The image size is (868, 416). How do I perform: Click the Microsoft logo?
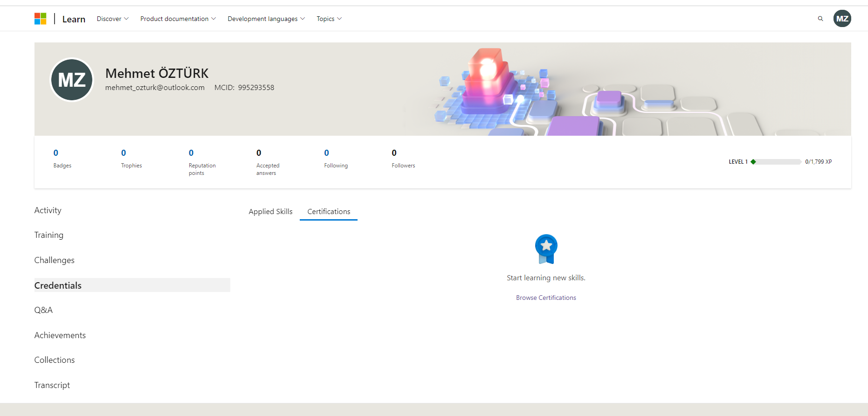click(x=41, y=19)
